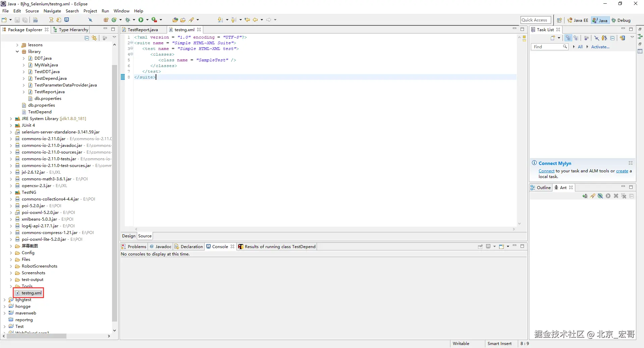Switch to the Problems tab
The height and width of the screenshot is (348, 644).
[134, 247]
